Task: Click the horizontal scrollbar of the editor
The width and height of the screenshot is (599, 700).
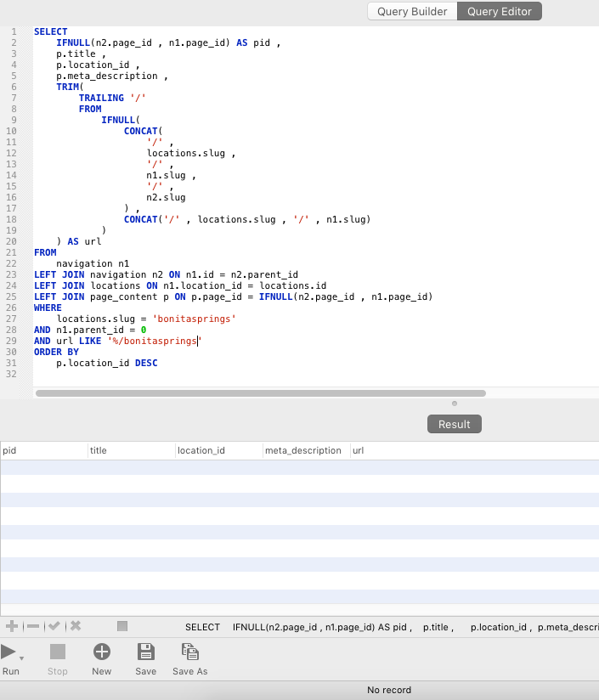Action: pyautogui.click(x=260, y=393)
